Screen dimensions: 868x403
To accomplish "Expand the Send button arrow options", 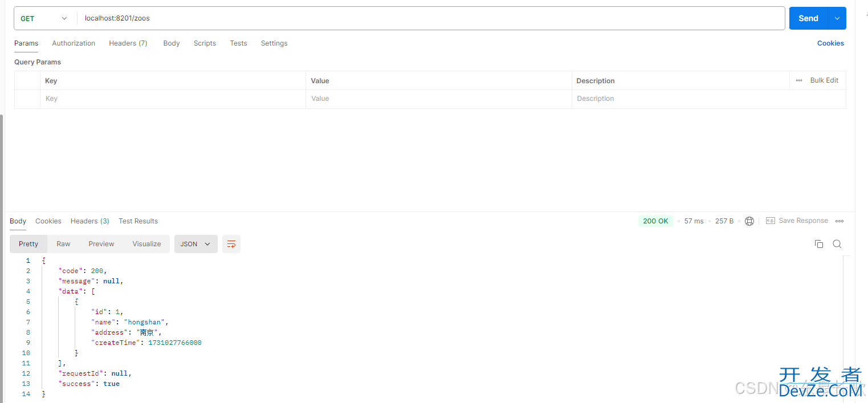I will 837,18.
